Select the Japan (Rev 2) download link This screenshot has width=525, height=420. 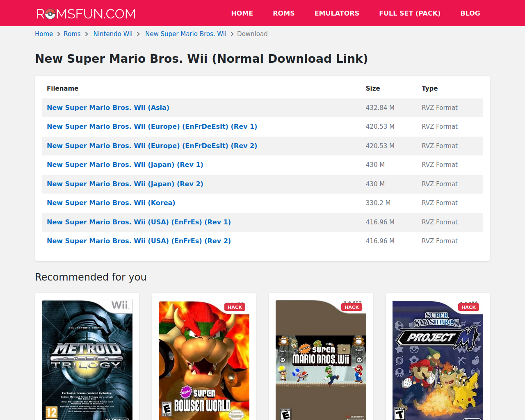tap(125, 184)
